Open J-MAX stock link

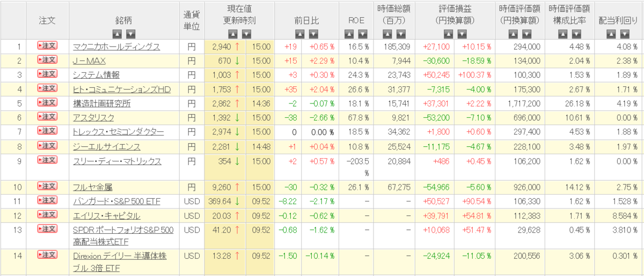point(90,61)
